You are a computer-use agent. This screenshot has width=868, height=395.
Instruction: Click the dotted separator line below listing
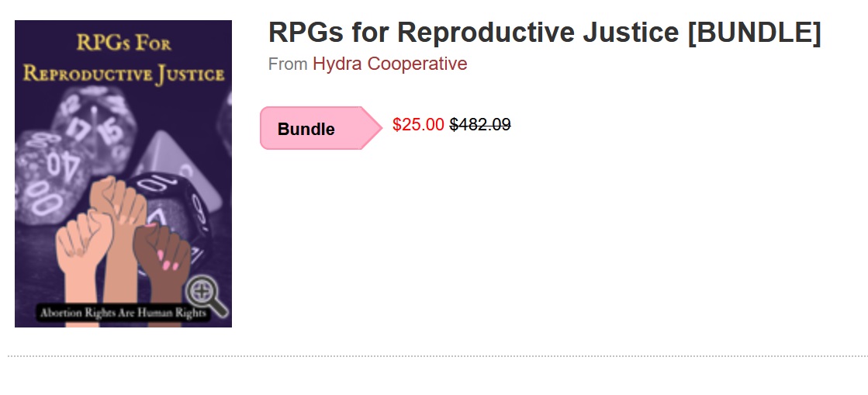[437, 356]
